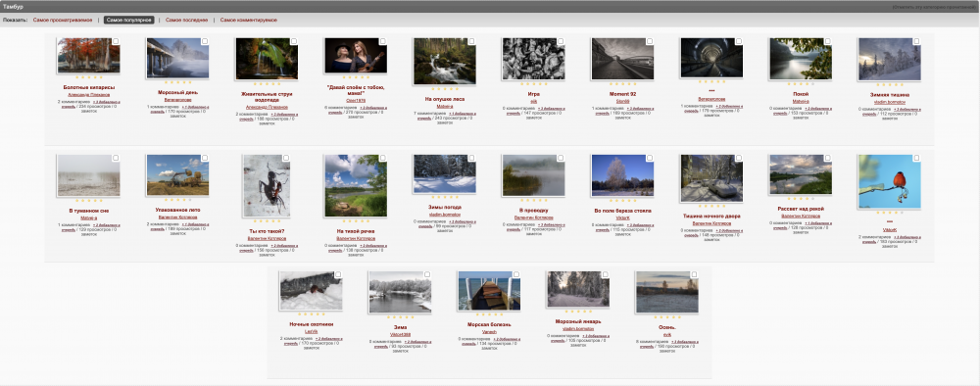Open author link under 'Морская болезнь'
Image resolution: width=980 pixels, height=386 pixels.
coord(489,332)
